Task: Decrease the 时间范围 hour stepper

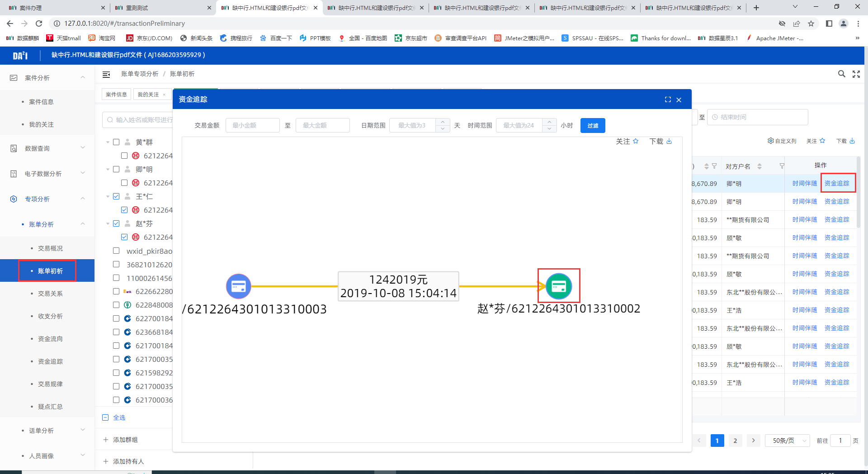Action: pyautogui.click(x=549, y=129)
